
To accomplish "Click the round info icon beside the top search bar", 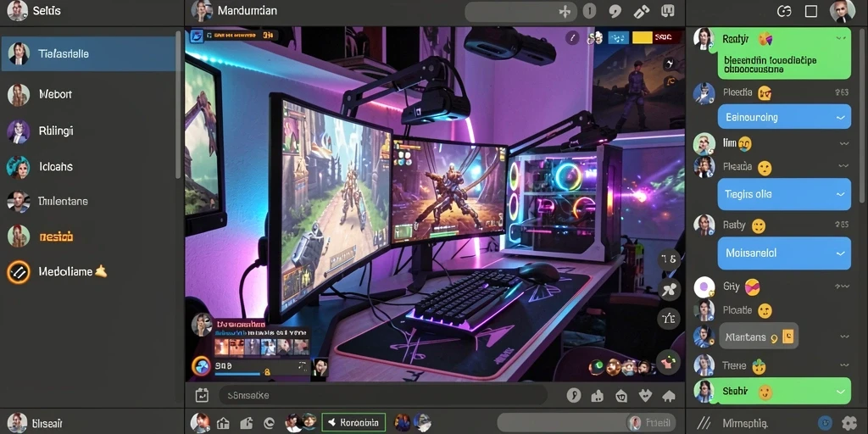I will pos(590,10).
